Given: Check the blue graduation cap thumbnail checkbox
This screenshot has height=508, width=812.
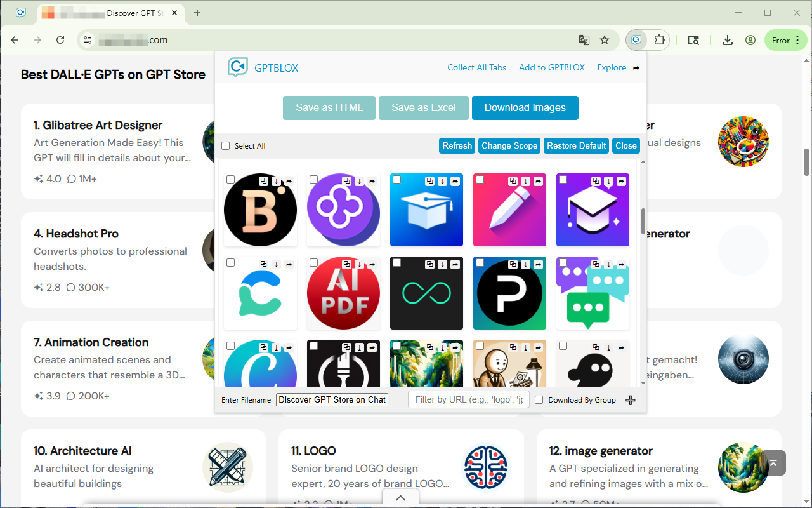Looking at the screenshot, I should pos(397,178).
